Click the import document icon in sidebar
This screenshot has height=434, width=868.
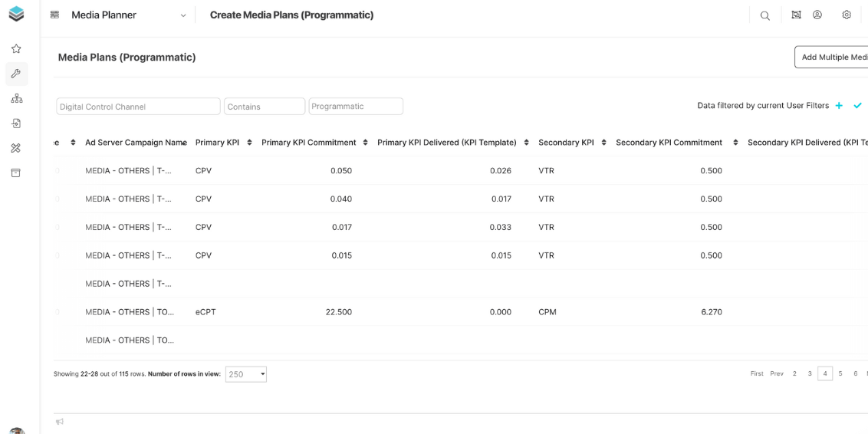pos(16,123)
